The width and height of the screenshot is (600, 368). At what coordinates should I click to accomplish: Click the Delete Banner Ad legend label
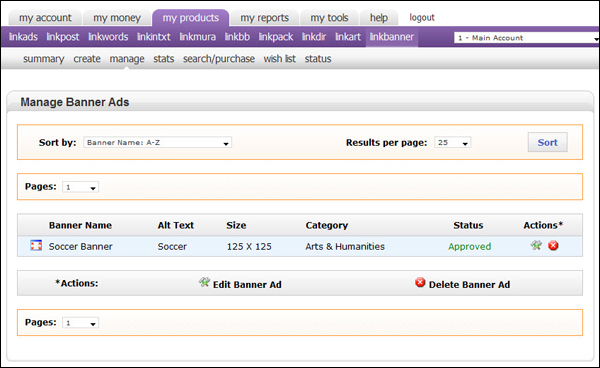(x=469, y=285)
